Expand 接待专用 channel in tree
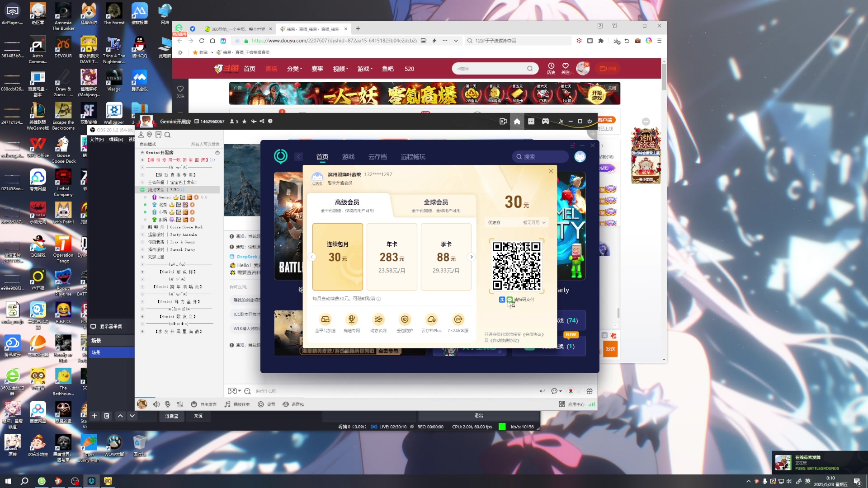The image size is (868, 488). pos(142,160)
